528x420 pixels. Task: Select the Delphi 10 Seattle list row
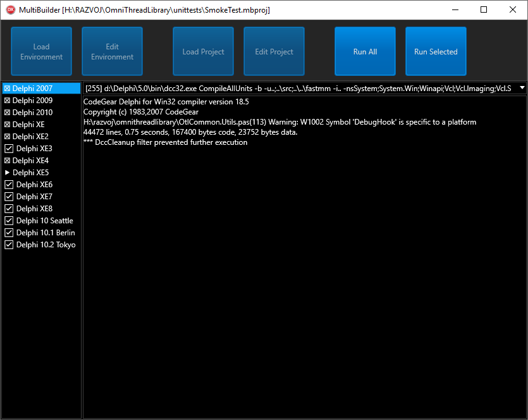click(x=42, y=221)
